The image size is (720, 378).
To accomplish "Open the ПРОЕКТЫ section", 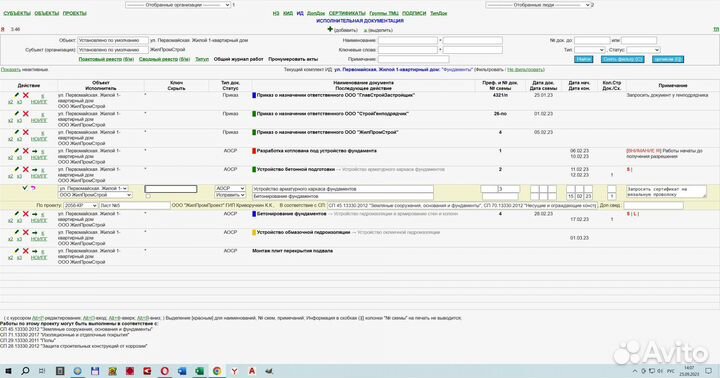I will [74, 13].
